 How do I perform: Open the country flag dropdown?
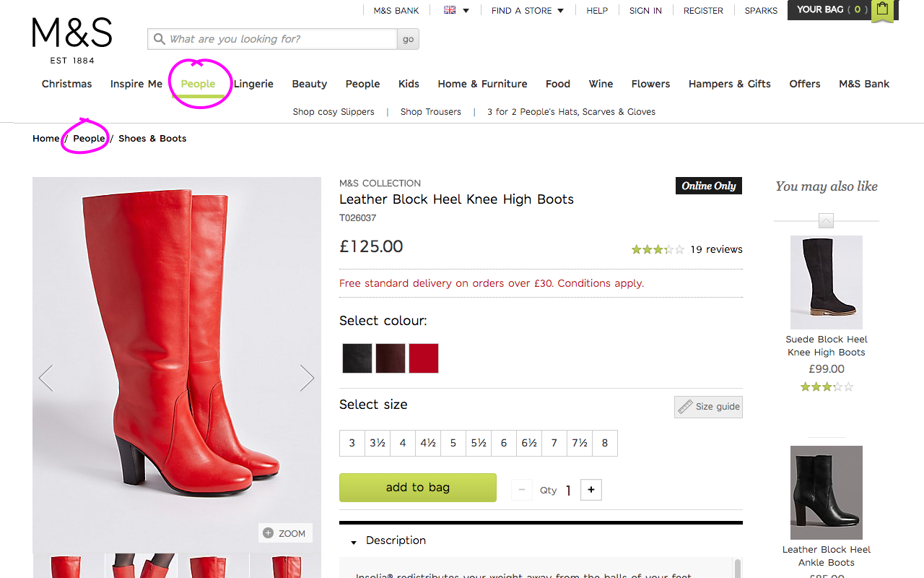pyautogui.click(x=456, y=10)
